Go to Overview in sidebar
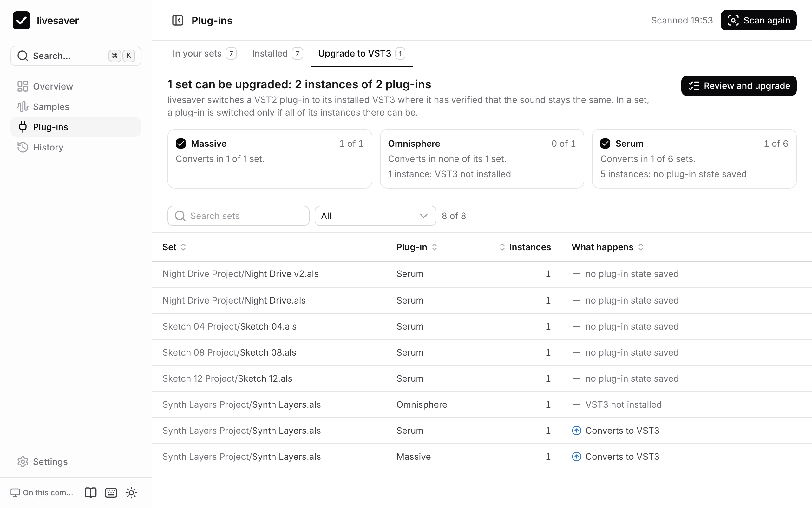812x508 pixels. [x=76, y=86]
